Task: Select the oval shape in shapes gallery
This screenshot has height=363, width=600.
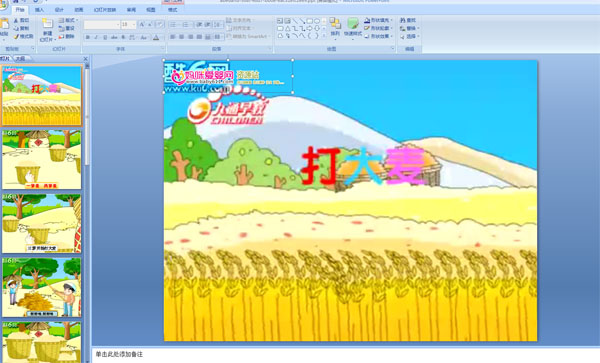Action: pos(317,21)
